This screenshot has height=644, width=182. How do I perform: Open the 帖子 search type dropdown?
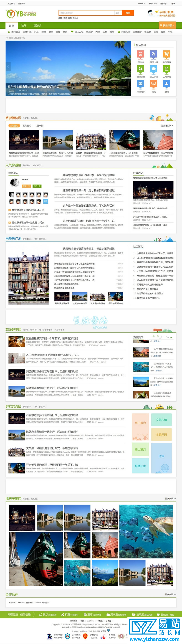coord(118,13)
